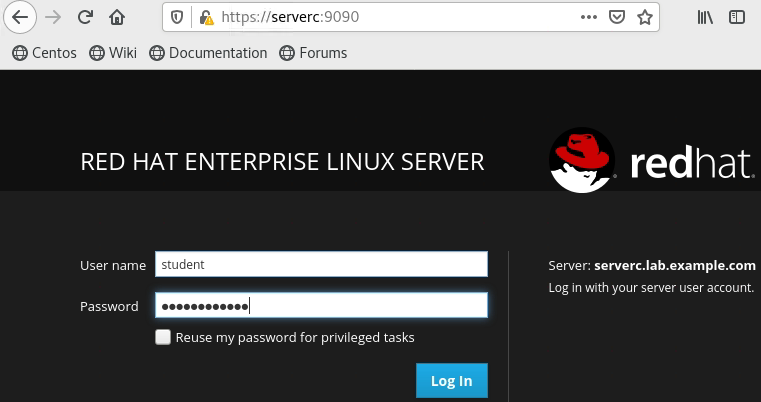The image size is (761, 402).
Task: Click the forward navigation arrow
Action: [x=53, y=17]
